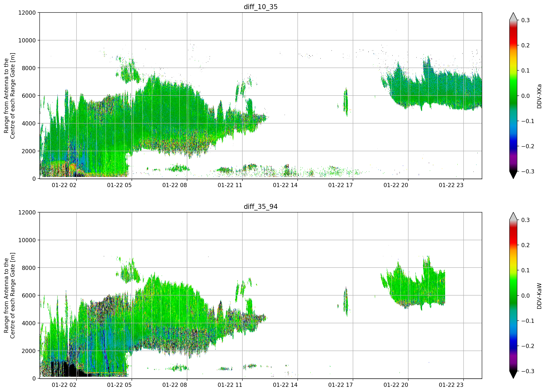Click "01-22 05" under the diff_10_35 plot
The image size is (546, 392).
(x=120, y=185)
